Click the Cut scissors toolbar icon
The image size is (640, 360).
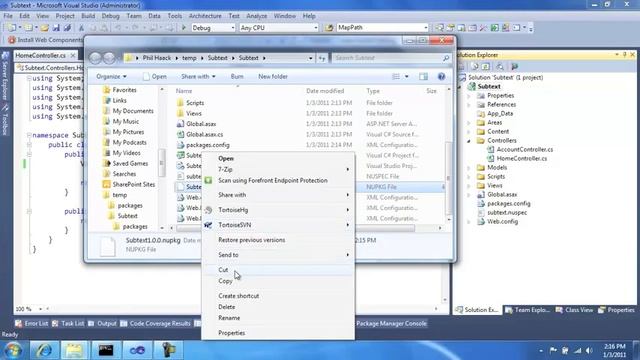[81, 28]
